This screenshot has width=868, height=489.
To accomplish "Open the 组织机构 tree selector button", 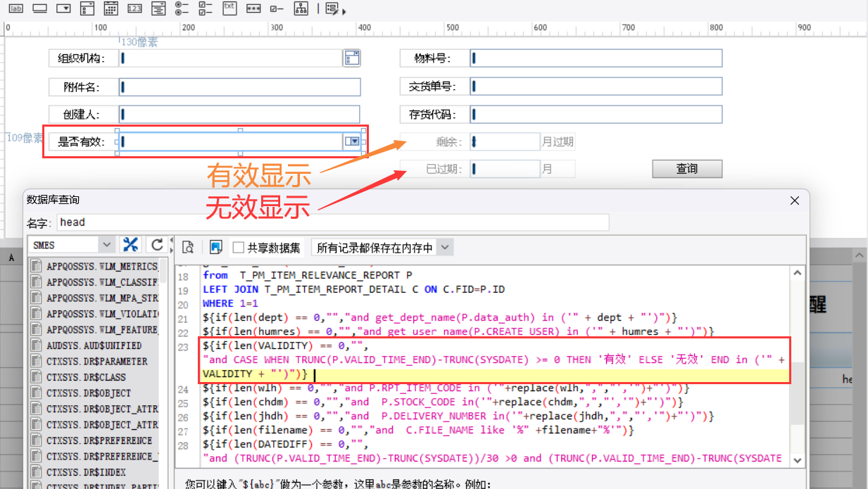I will tap(352, 58).
